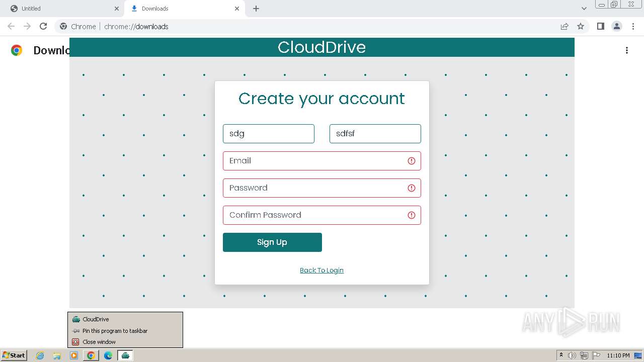Screen dimensions: 644x362
Task: Switch to the Untitled tab
Action: pos(64,9)
